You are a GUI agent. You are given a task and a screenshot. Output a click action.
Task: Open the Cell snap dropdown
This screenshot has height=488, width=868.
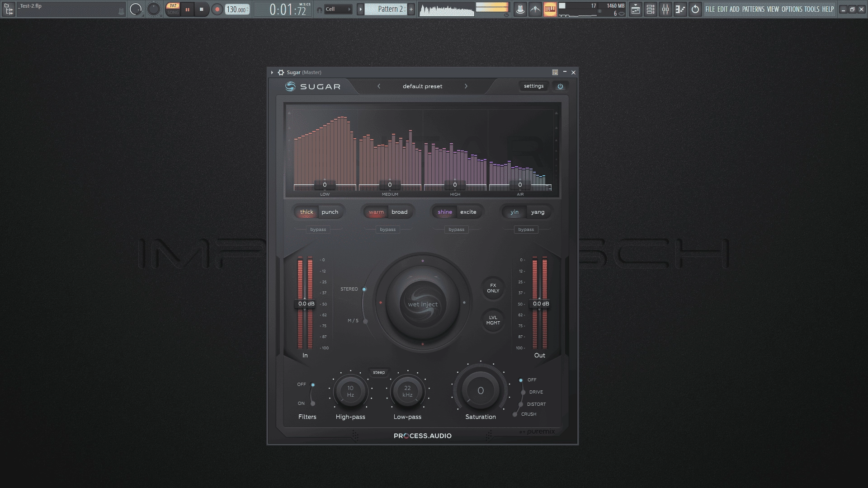(338, 9)
